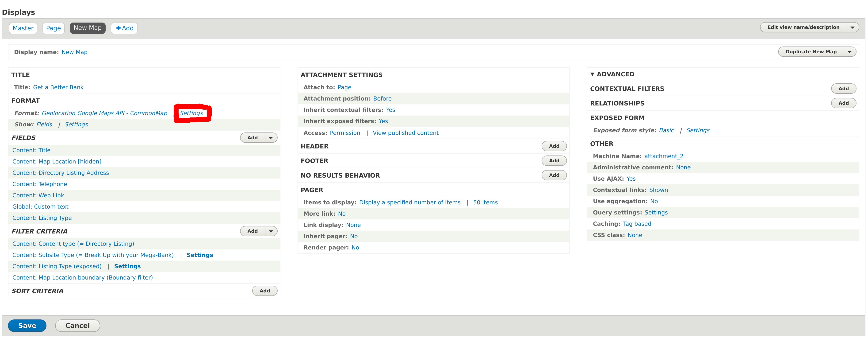Viewport: 868px width, 338px height.
Task: Click the Cancel button
Action: (77, 326)
